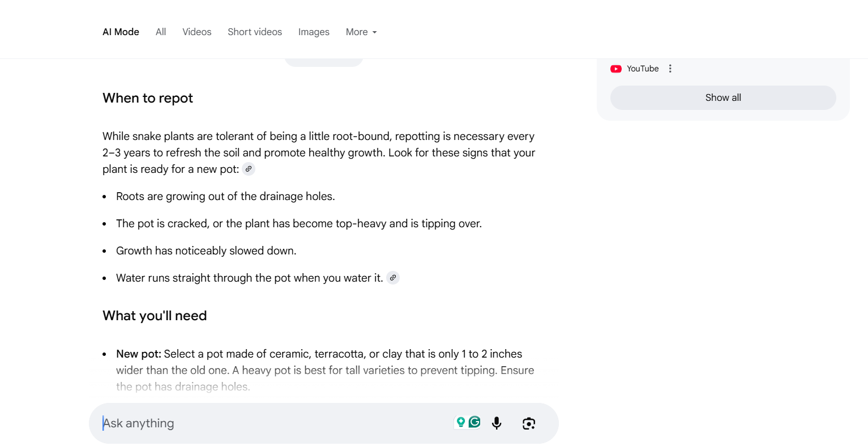868x446 pixels.
Task: Switch to the Images tab
Action: pyautogui.click(x=314, y=32)
